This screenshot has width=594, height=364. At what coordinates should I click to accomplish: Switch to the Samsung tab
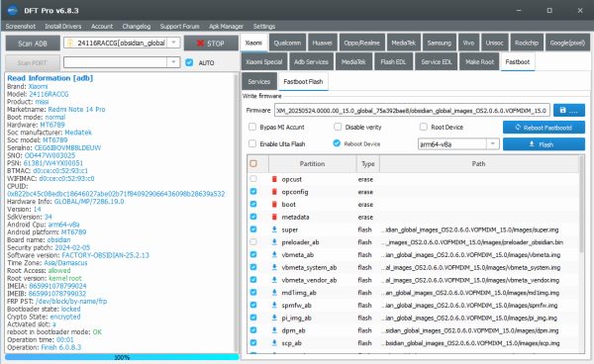[439, 43]
